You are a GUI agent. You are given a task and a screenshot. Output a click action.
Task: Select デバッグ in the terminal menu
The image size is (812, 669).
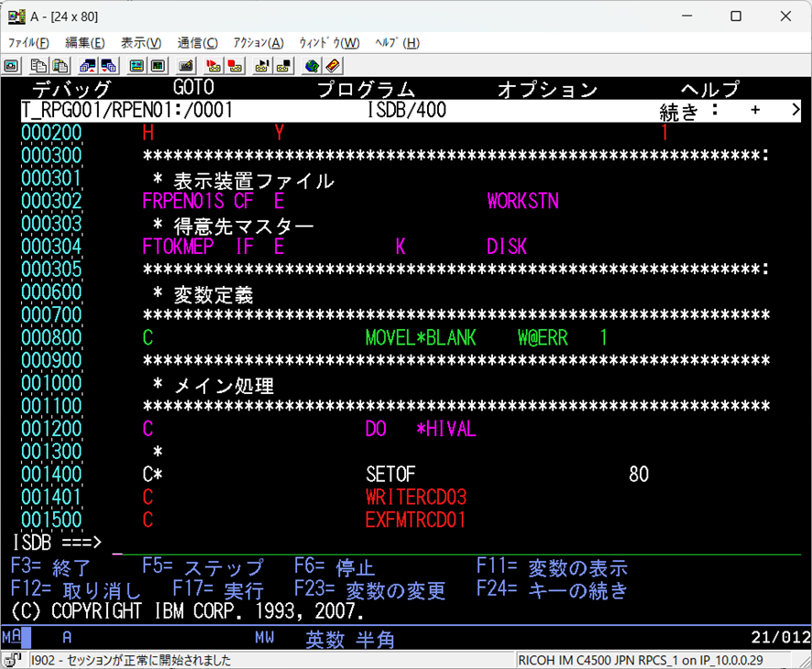(71, 89)
